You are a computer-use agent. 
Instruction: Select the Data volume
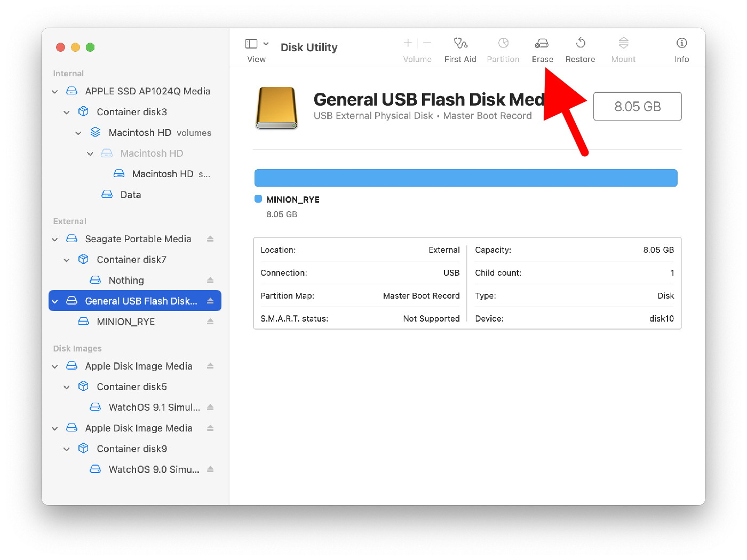pos(134,195)
